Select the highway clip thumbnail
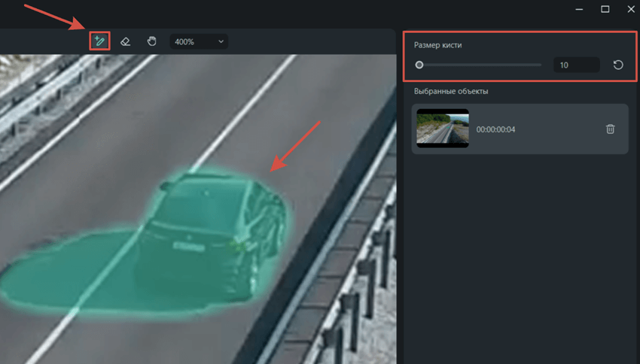Viewport: 640px width, 364px height. click(442, 129)
